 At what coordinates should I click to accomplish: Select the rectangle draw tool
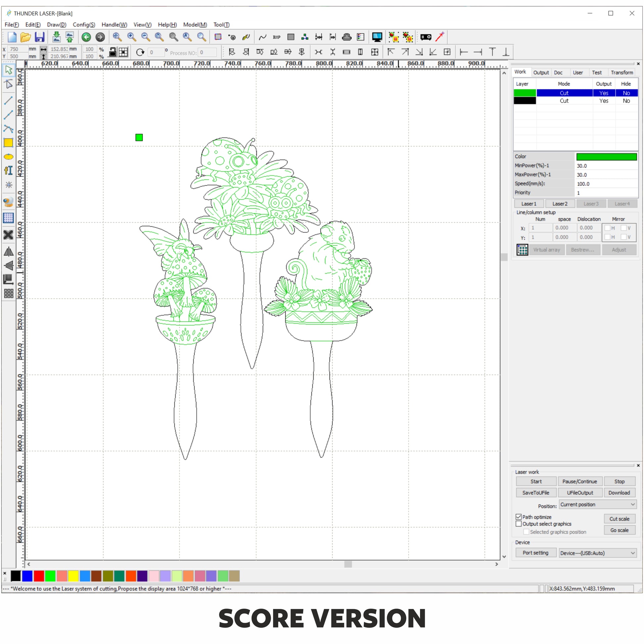click(x=8, y=143)
